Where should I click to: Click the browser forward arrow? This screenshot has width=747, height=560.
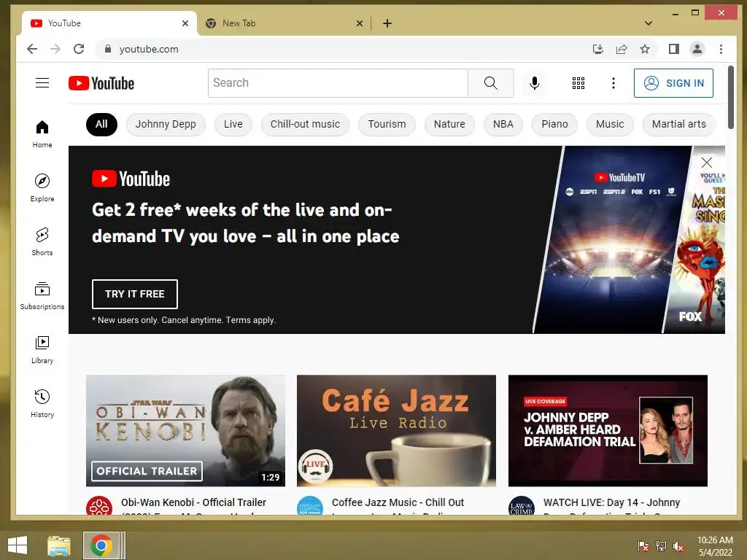(55, 49)
